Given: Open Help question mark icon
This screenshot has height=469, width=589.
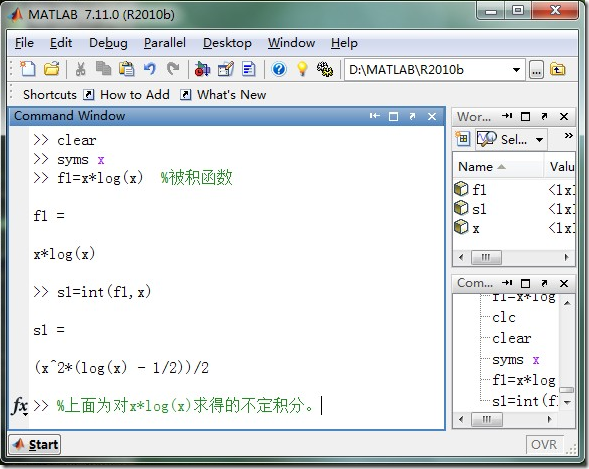Looking at the screenshot, I should 279,69.
